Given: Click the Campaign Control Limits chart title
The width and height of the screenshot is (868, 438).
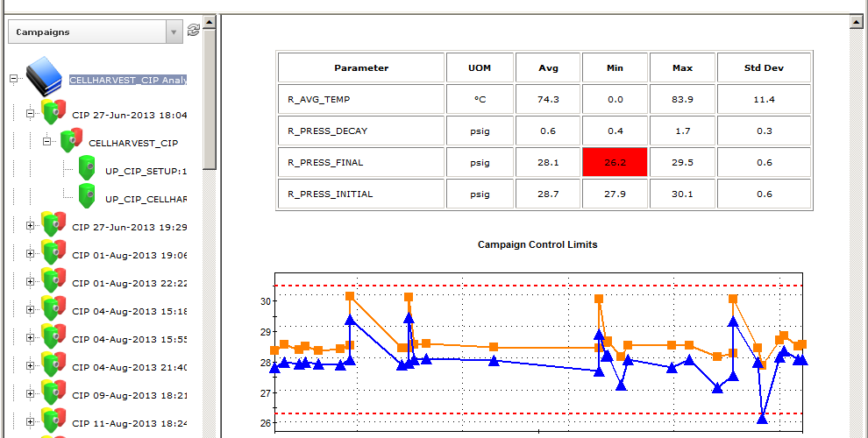Looking at the screenshot, I should click(x=537, y=244).
